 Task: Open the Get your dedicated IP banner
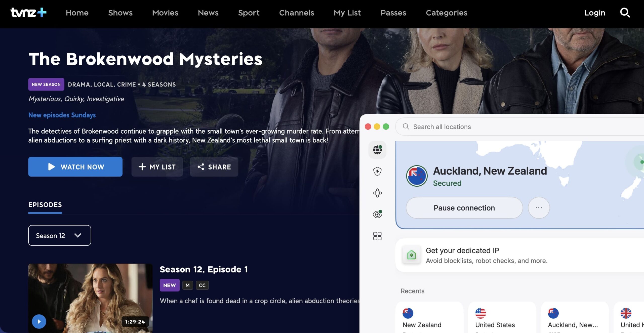coord(520,255)
